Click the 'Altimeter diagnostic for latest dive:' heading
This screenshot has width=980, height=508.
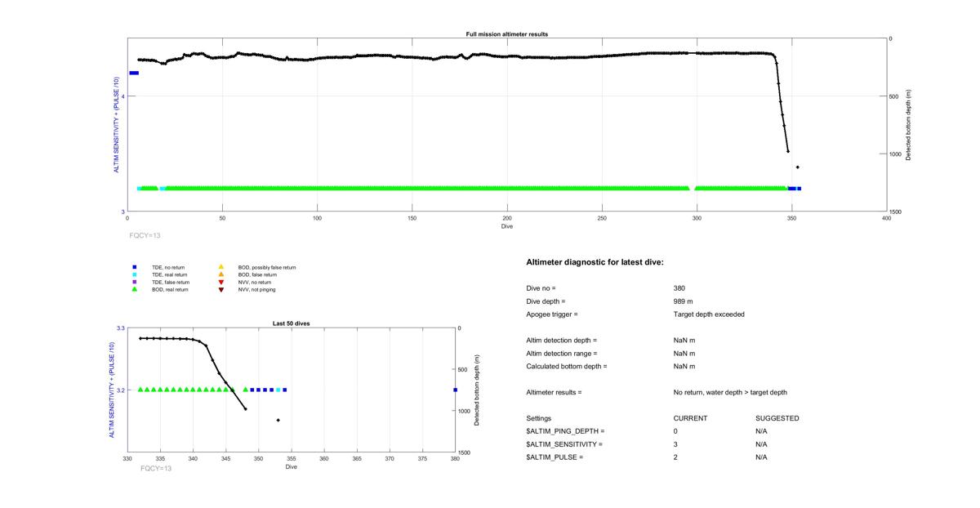pyautogui.click(x=595, y=262)
